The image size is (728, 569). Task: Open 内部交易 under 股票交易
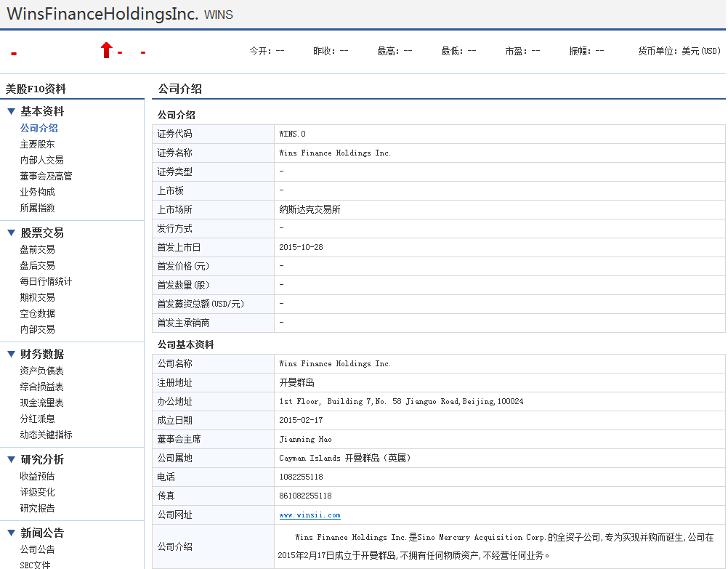(x=37, y=329)
